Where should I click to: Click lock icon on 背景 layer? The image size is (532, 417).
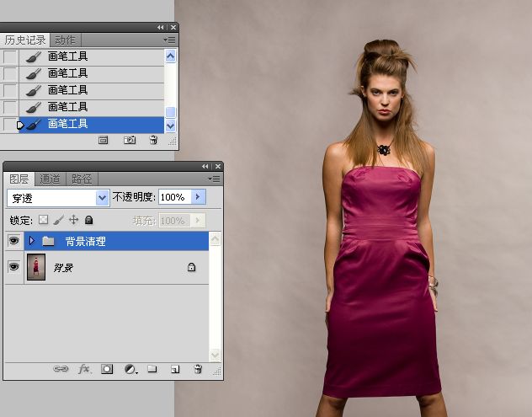click(191, 267)
